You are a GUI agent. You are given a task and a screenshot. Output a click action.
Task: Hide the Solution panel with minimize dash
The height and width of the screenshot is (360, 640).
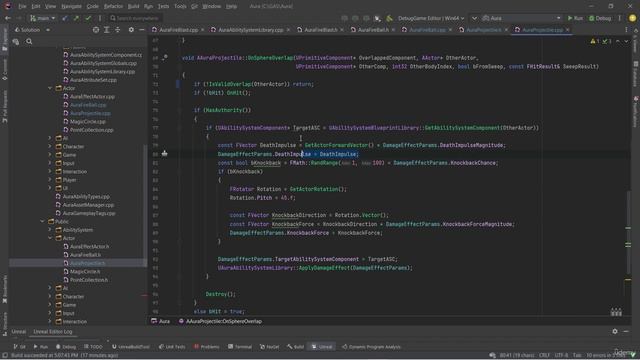tap(142, 30)
